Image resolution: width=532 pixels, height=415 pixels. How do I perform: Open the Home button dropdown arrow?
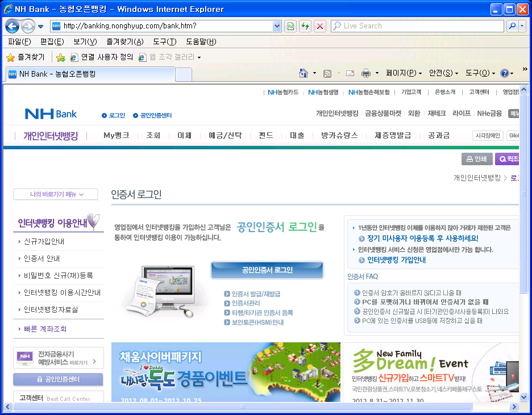click(314, 73)
